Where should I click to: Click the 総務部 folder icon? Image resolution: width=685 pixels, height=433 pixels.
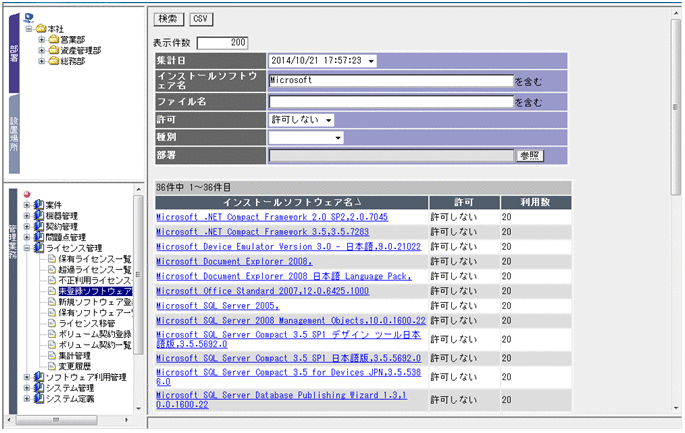click(53, 61)
